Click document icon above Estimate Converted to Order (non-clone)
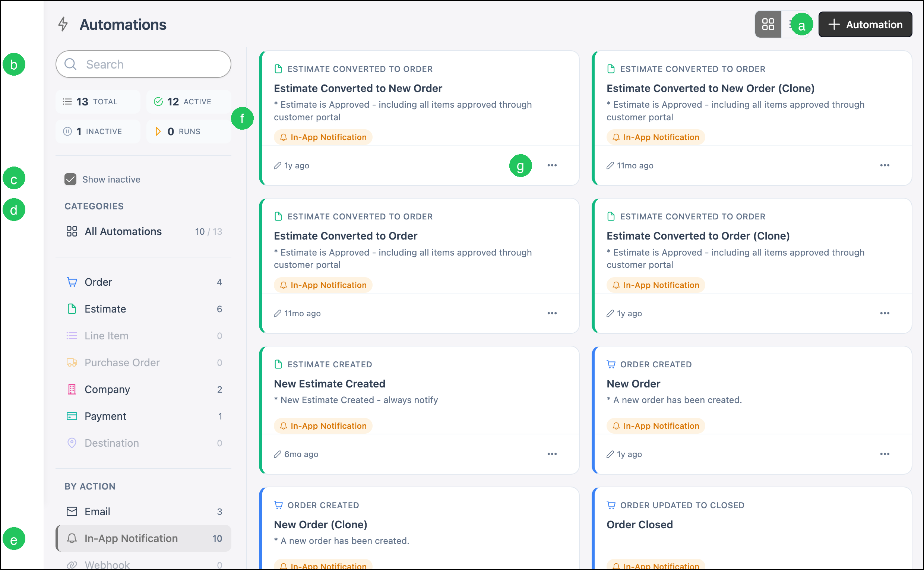The width and height of the screenshot is (924, 570). (278, 216)
